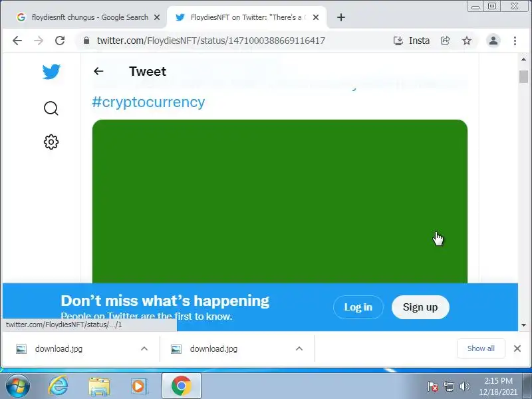Reload the Twitter page
Image resolution: width=532 pixels, height=399 pixels.
(x=60, y=41)
